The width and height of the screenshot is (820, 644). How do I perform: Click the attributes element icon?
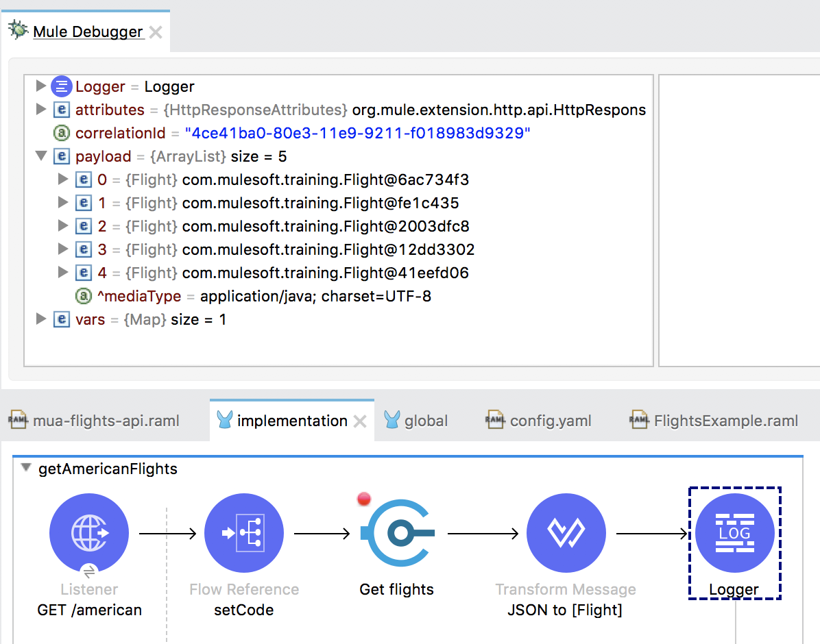(x=62, y=110)
